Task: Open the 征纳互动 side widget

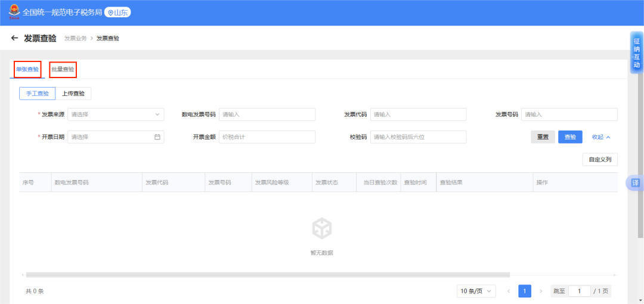Action: [636, 52]
